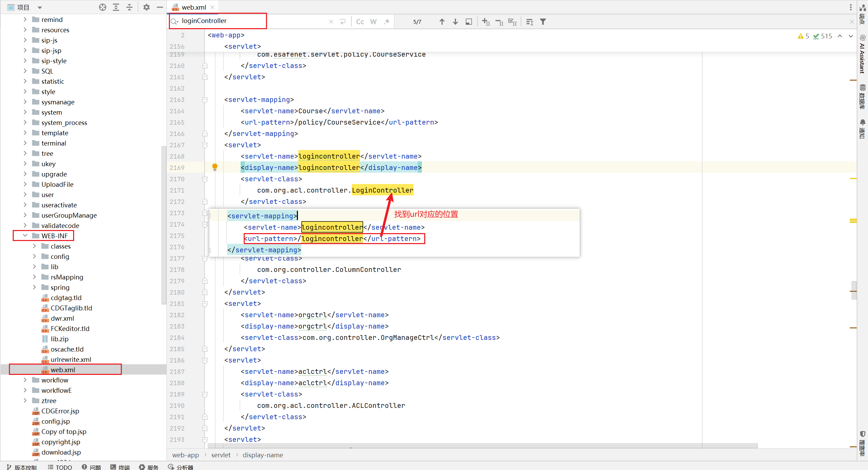Clear the search text with the X icon
Viewport: 868px width, 470px height.
[331, 22]
